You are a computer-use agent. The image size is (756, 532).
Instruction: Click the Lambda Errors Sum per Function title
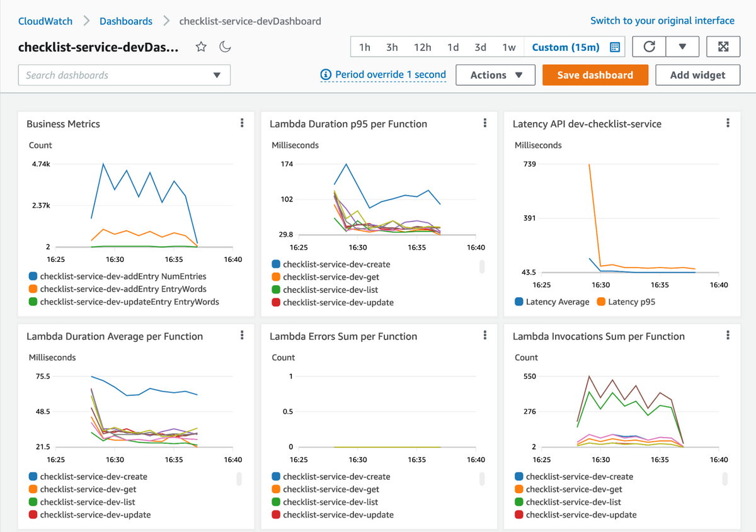343,336
